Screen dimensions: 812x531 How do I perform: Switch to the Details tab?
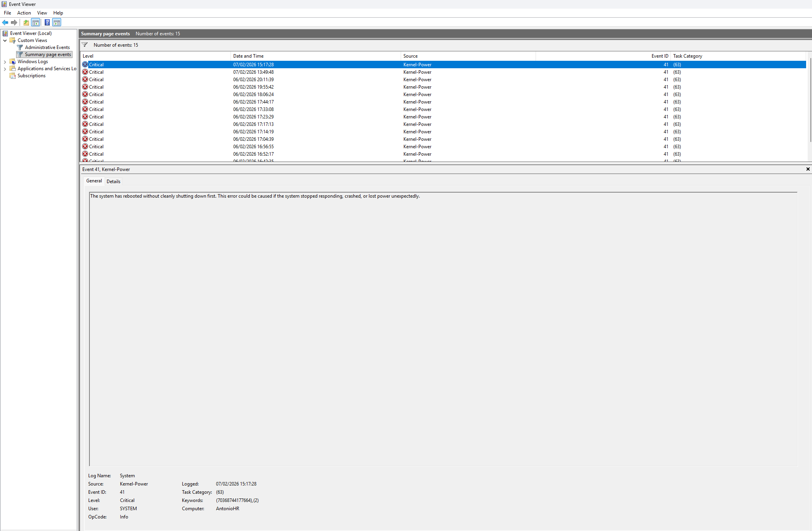(x=113, y=181)
